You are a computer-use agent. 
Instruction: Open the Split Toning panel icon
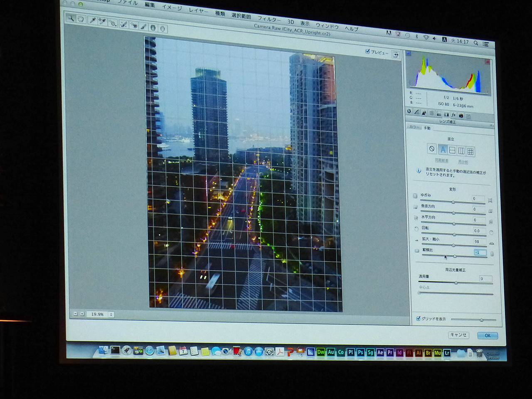click(x=439, y=114)
